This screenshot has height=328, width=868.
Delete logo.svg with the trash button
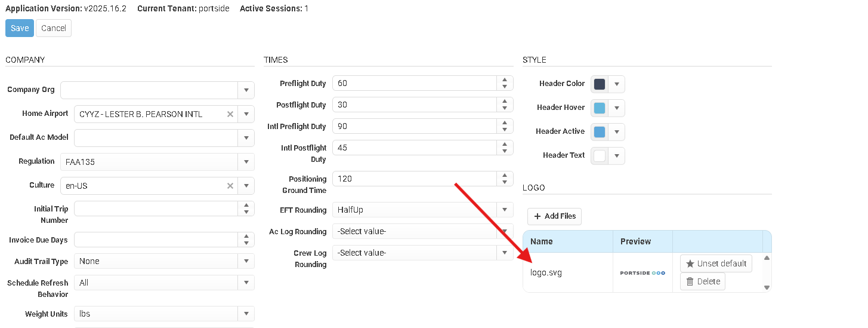pyautogui.click(x=702, y=281)
